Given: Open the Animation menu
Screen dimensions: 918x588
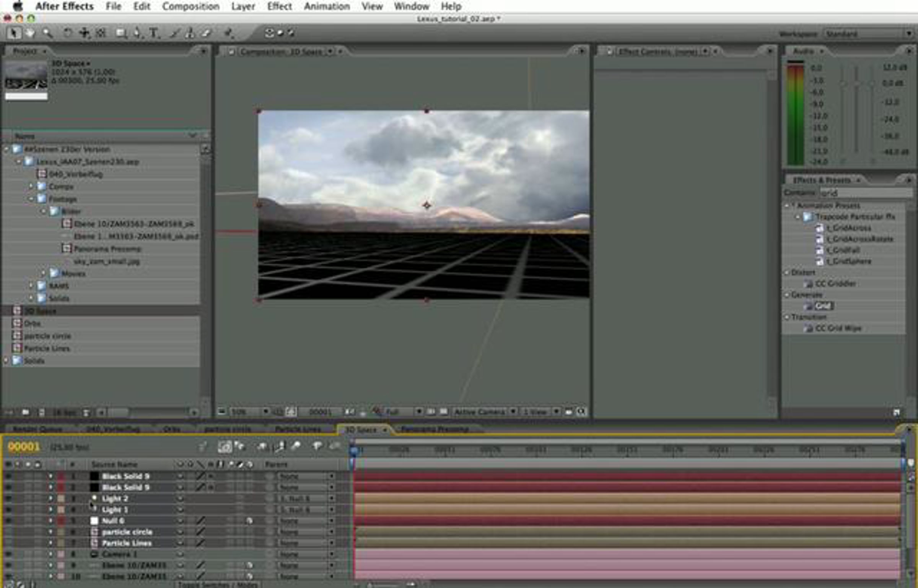Looking at the screenshot, I should [x=327, y=6].
